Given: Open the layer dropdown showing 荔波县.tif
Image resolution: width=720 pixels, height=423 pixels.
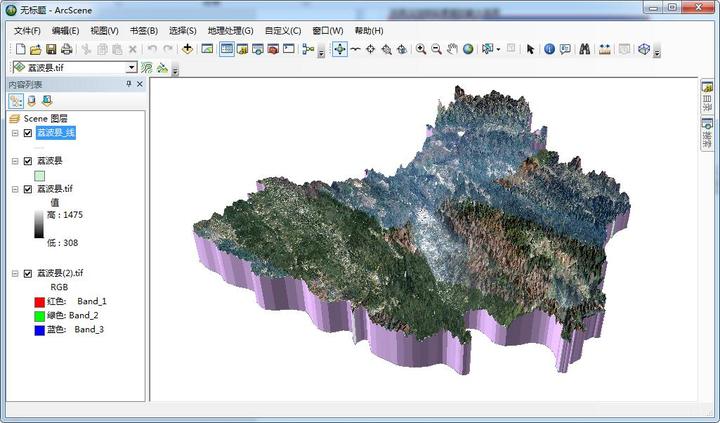Looking at the screenshot, I should pyautogui.click(x=132, y=68).
